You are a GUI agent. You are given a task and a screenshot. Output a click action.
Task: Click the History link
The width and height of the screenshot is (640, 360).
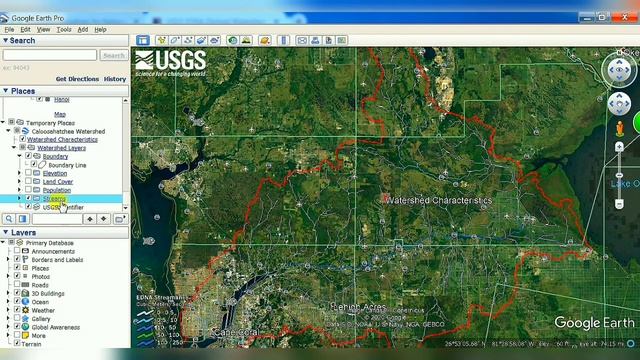pos(115,79)
